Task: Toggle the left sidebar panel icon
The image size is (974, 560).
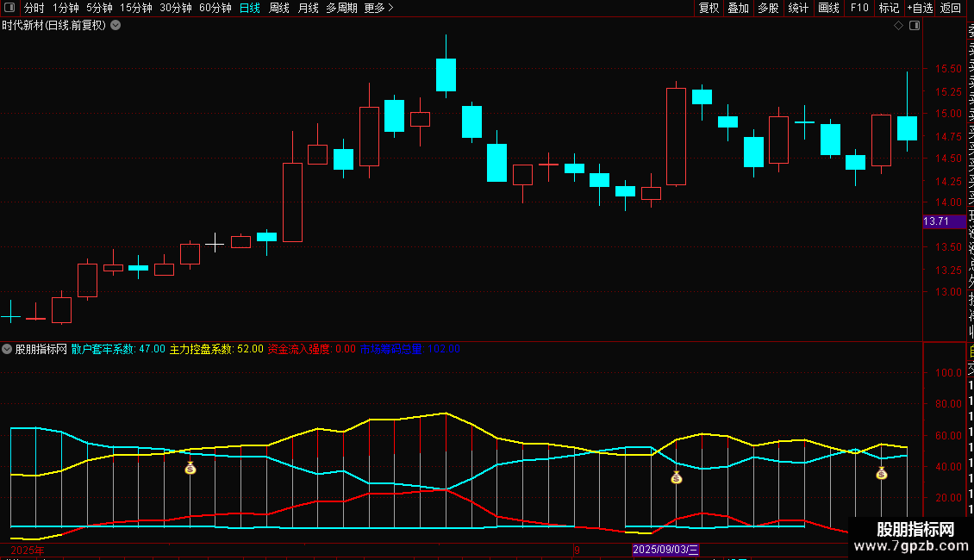Action: 9,8
